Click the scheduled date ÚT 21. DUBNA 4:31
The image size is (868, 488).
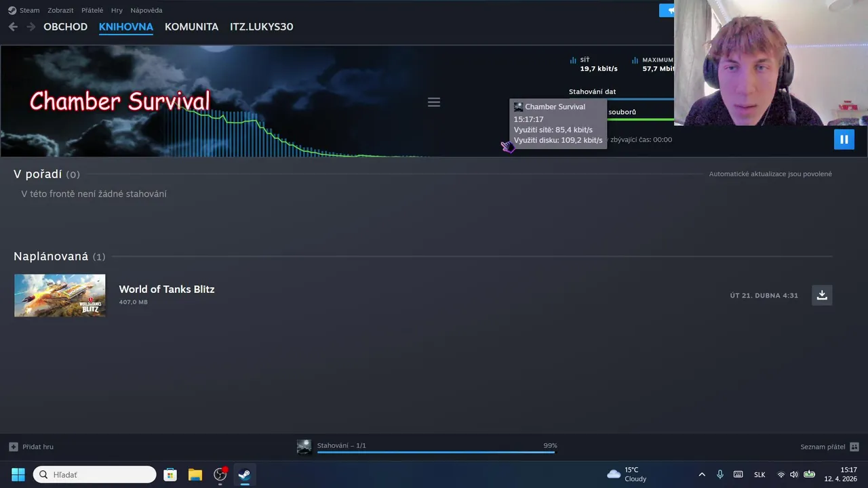pyautogui.click(x=764, y=296)
